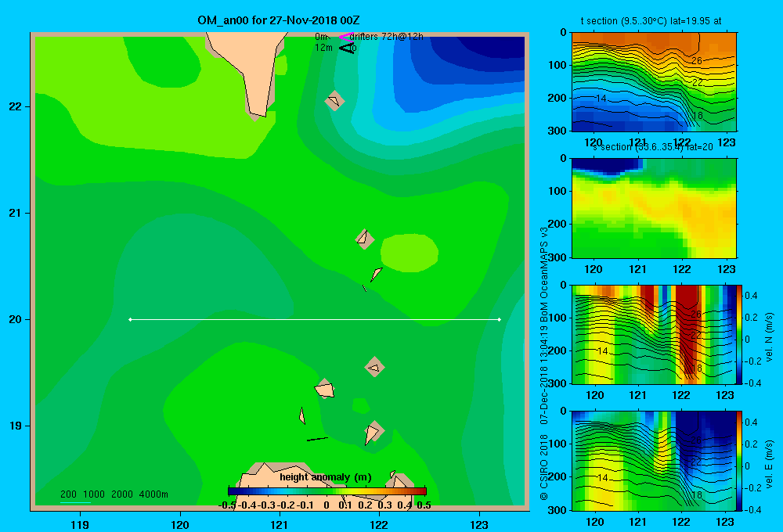Click the island at 19N just west of 122E
This screenshot has width=783, height=532.
pos(373,433)
